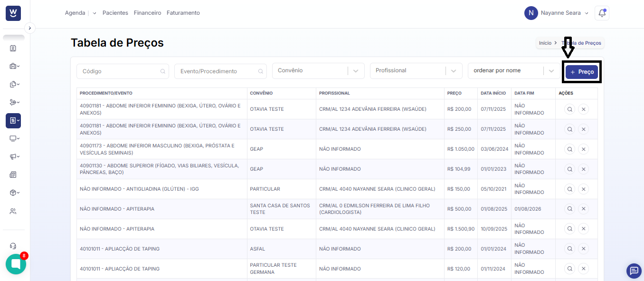Screen dimensions: 644x281
Task: Open the blue message bubble bottom-right
Action: (x=634, y=271)
